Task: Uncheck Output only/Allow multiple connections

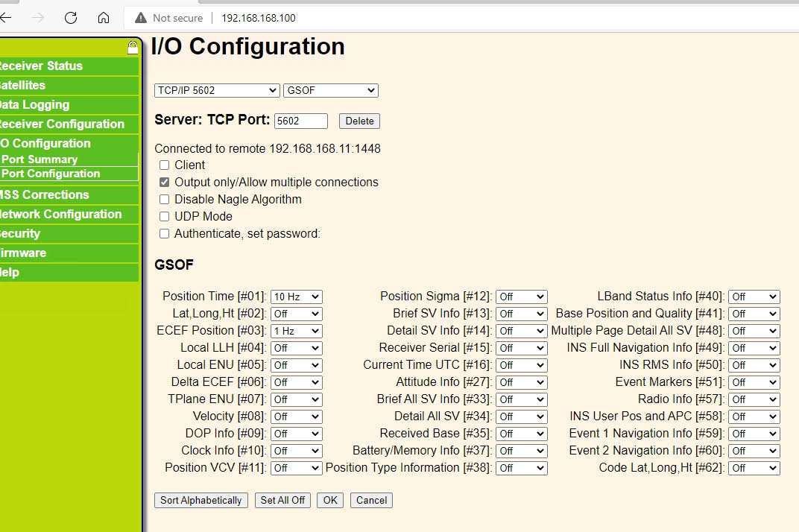Action: point(164,183)
